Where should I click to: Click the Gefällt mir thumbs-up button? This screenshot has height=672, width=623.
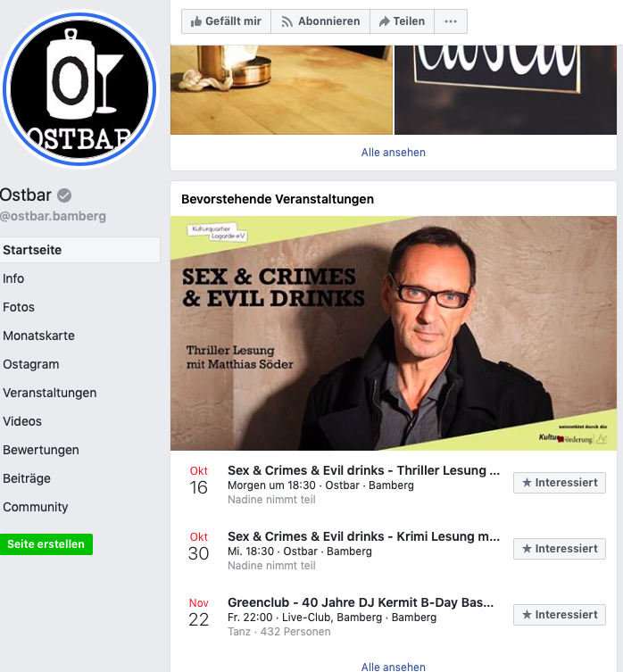pyautogui.click(x=226, y=21)
